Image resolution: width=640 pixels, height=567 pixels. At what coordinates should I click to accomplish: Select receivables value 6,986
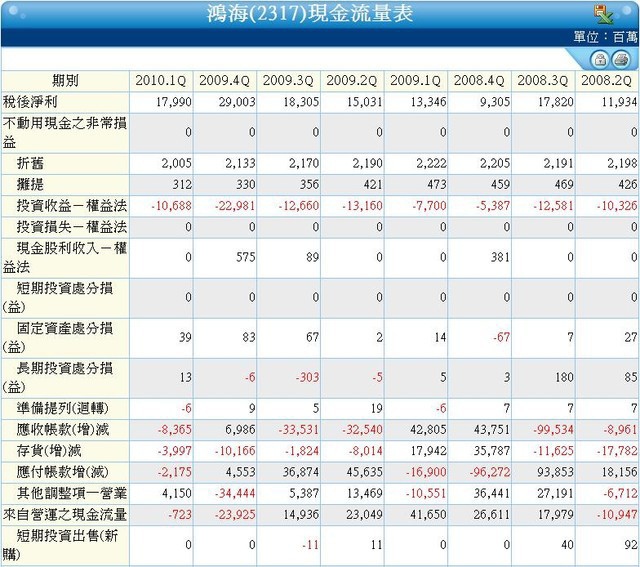(x=240, y=429)
